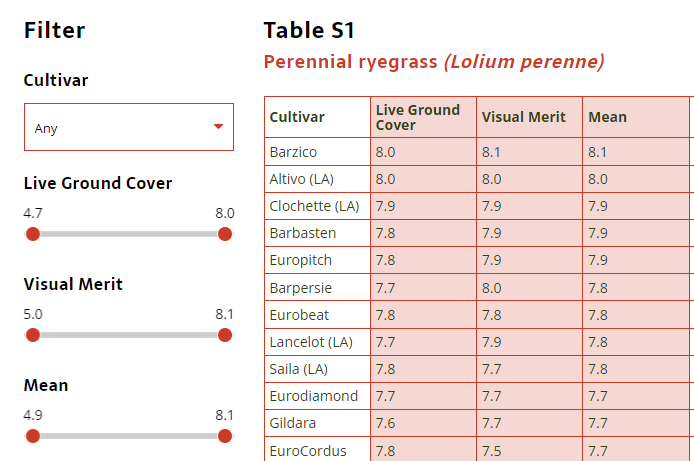Click Live Ground Cover maximum slider handle
This screenshot has width=694, height=461.
click(x=225, y=234)
